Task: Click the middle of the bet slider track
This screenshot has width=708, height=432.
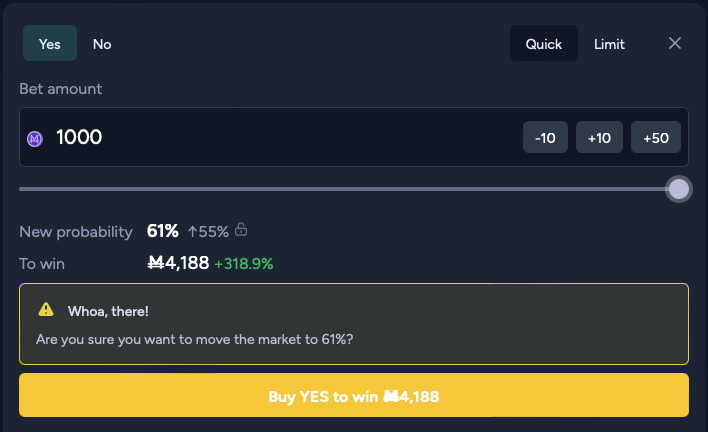Action: pos(349,189)
